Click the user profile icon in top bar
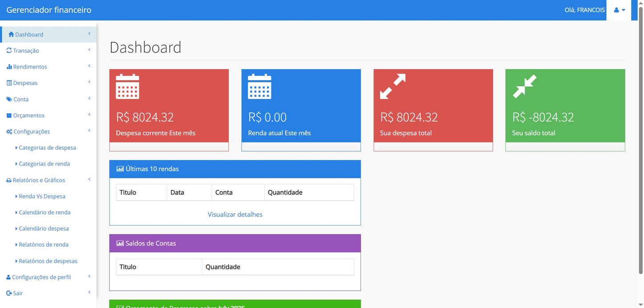This screenshot has height=308, width=644. pos(617,10)
